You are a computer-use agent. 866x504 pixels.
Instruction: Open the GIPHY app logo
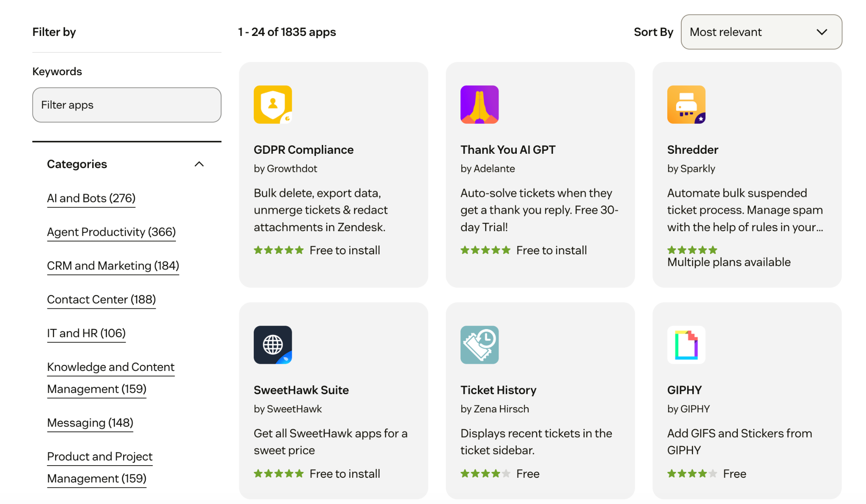point(686,345)
